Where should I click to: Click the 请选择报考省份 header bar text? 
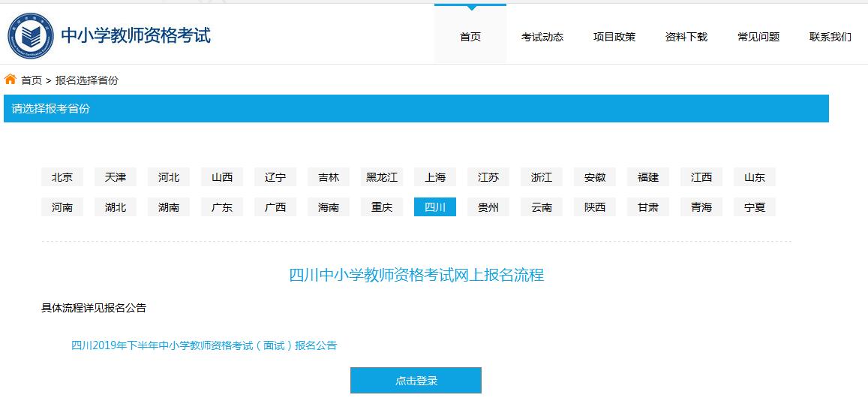click(x=50, y=109)
